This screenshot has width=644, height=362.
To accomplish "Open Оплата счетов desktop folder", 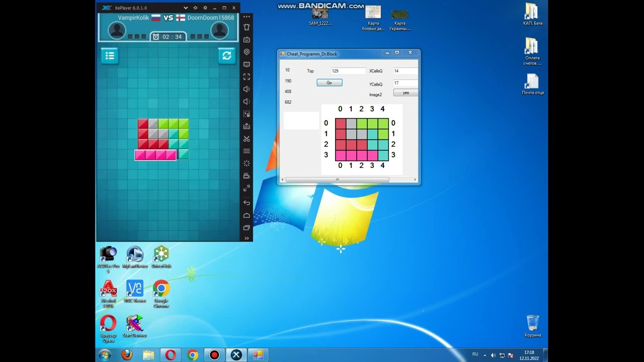I will 532,52.
